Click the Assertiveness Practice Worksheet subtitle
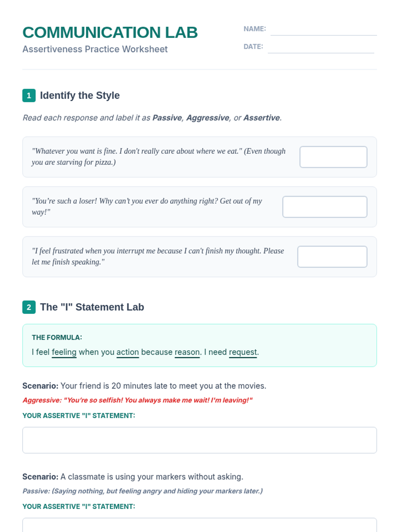This screenshot has width=399, height=532. [95, 49]
